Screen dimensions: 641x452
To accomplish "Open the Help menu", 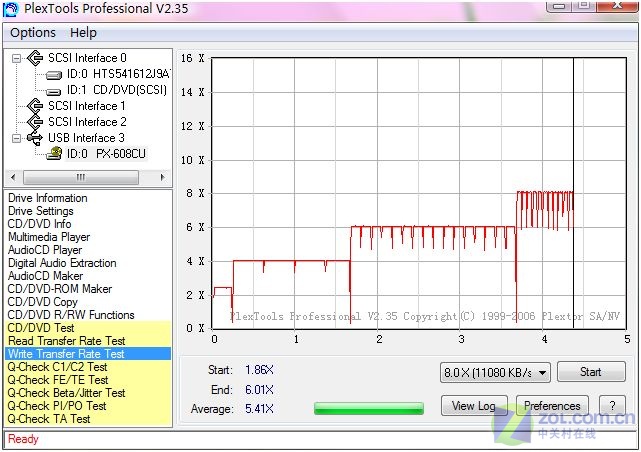I will (x=83, y=33).
